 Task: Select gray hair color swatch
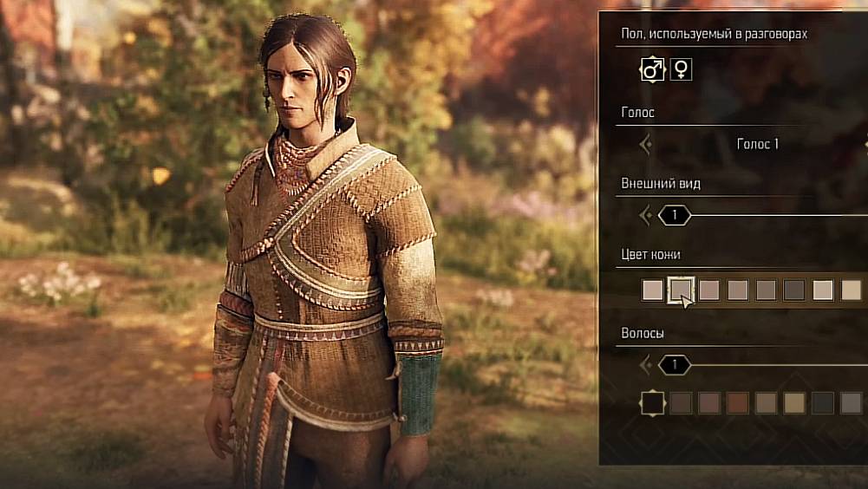[x=851, y=403]
